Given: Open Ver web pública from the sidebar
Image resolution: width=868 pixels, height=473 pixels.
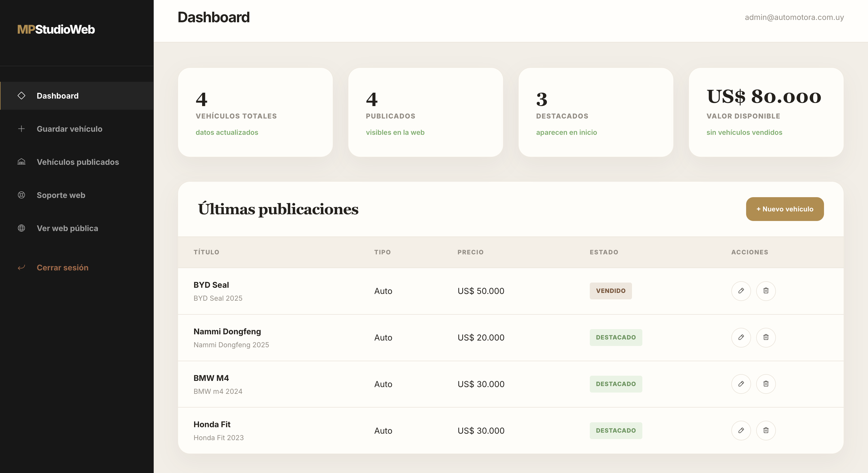Looking at the screenshot, I should pos(77,228).
